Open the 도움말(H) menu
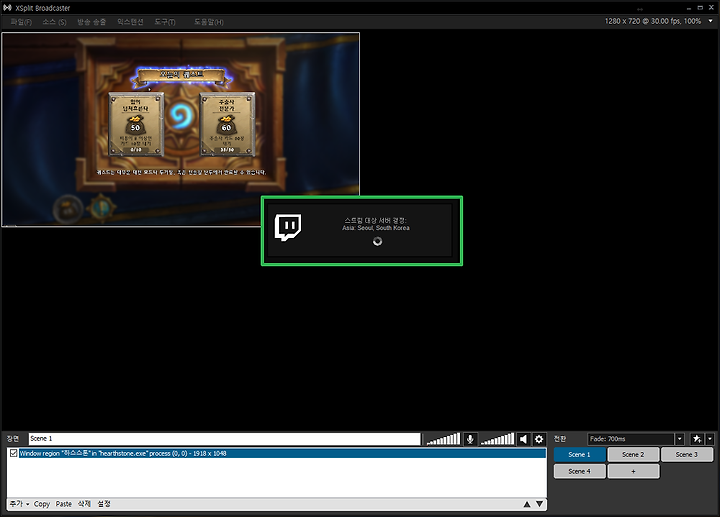This screenshot has height=517, width=720. 209,22
